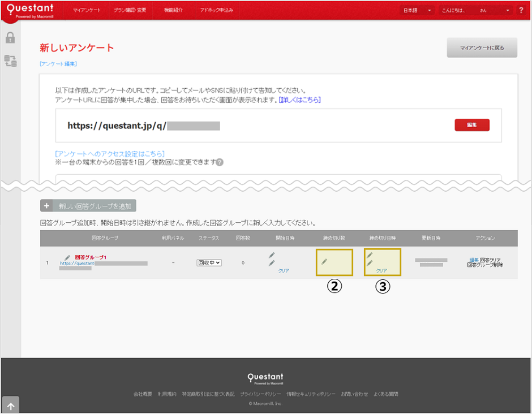532x414 pixels.
Task: Click the 回答グループ column header
Action: click(105, 238)
